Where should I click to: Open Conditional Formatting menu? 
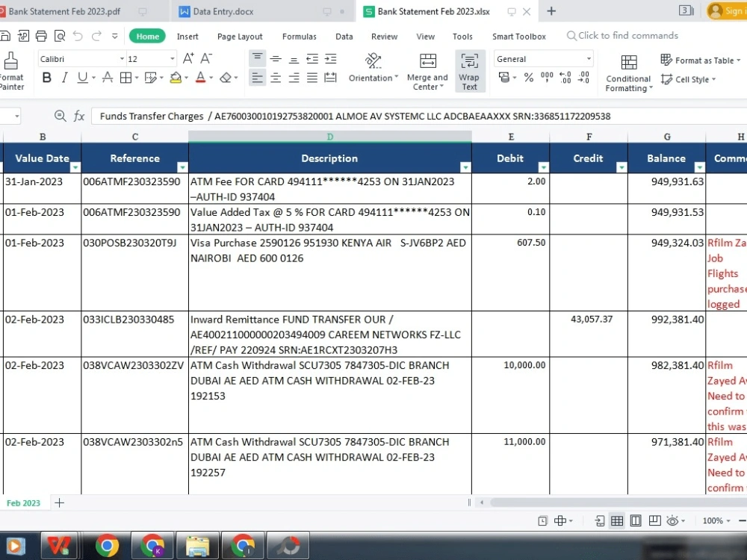[628, 73]
